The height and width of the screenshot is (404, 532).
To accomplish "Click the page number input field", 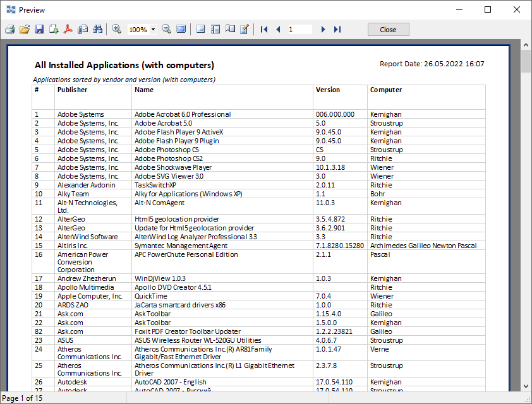I will click(299, 29).
